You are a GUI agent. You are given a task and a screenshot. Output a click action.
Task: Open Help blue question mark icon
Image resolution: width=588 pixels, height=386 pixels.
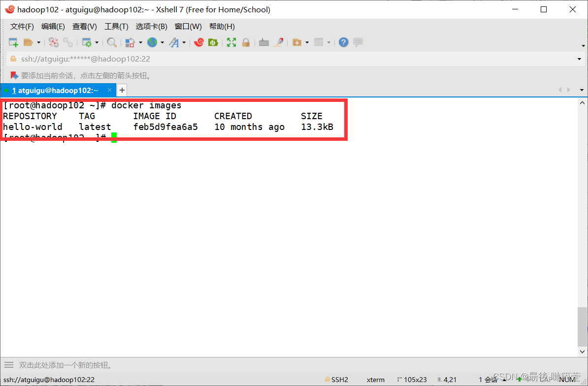tap(344, 42)
